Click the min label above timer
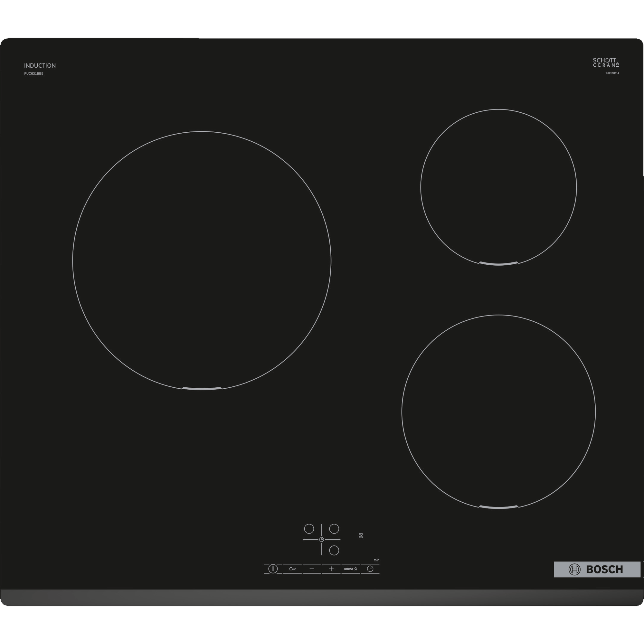The width and height of the screenshot is (644, 644). click(x=376, y=560)
